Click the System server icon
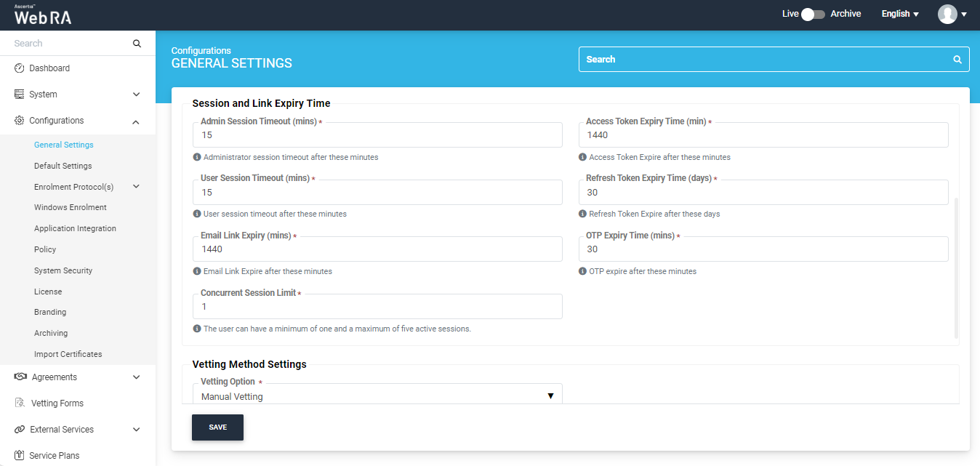 point(20,95)
